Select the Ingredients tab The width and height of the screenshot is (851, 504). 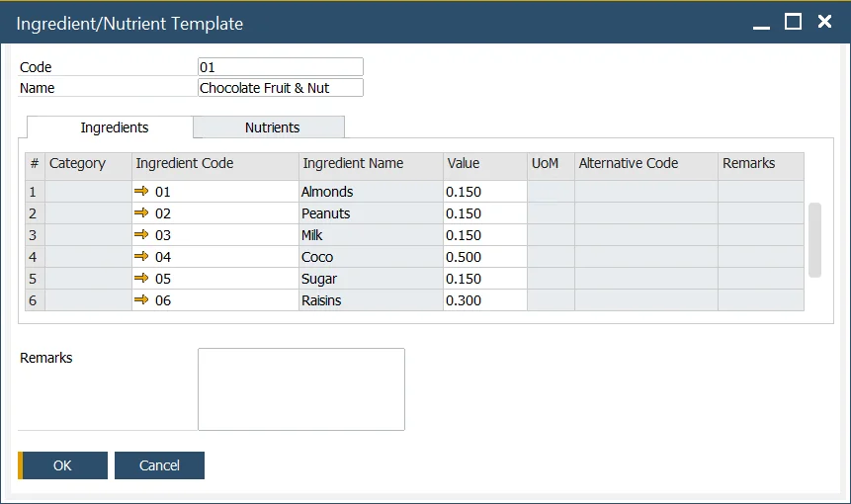pos(115,127)
